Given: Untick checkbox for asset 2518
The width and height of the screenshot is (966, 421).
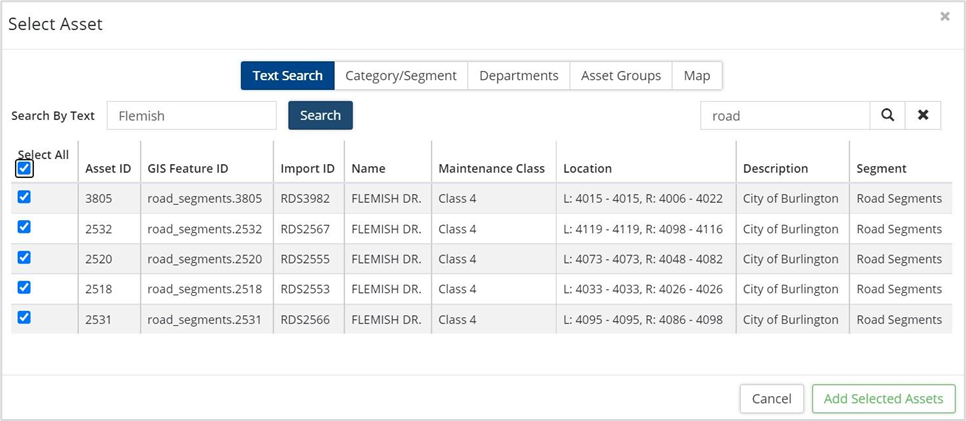Looking at the screenshot, I should tap(24, 287).
